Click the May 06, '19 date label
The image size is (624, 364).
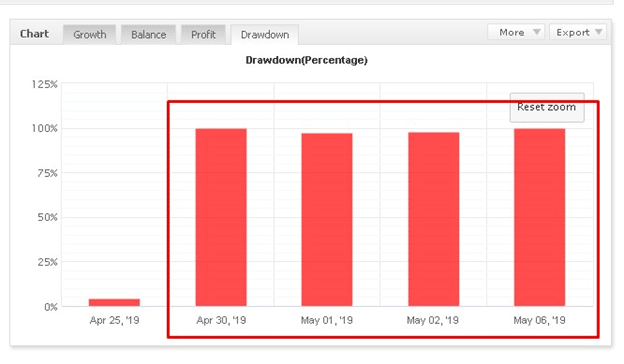pos(539,320)
